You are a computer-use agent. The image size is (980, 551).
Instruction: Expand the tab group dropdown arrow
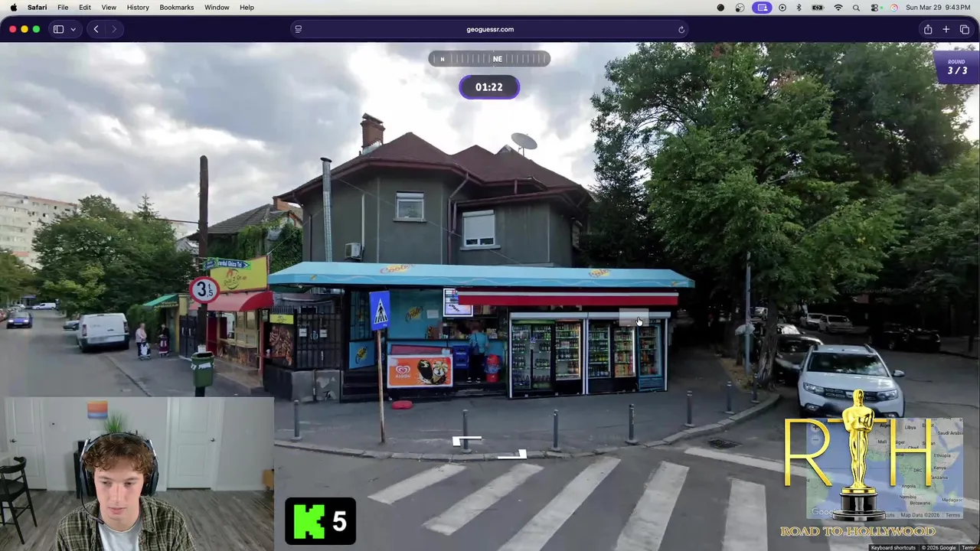pos(73,29)
